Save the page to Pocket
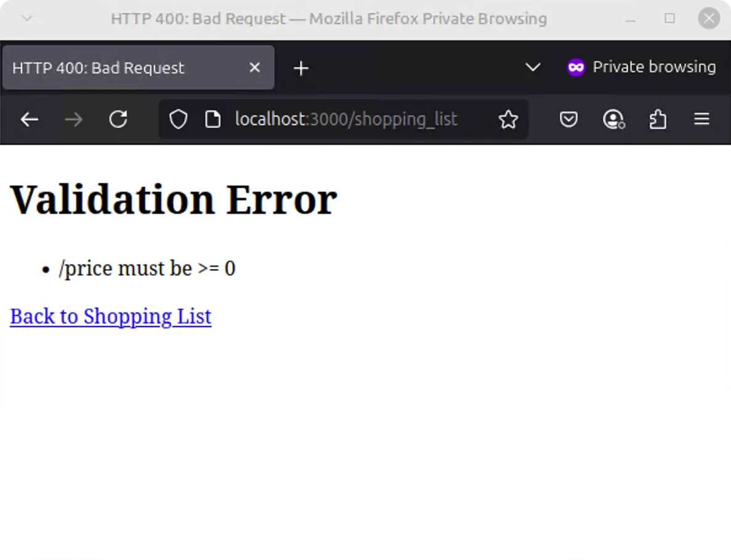 tap(568, 120)
